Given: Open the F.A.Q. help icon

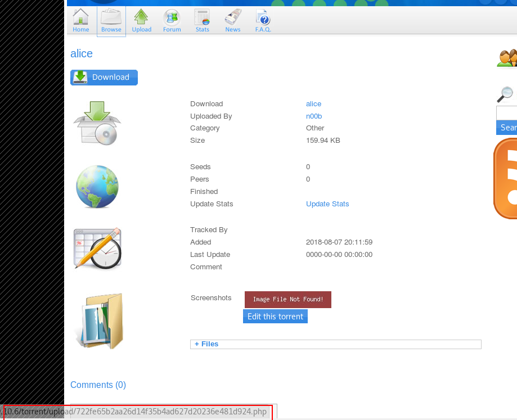Looking at the screenshot, I should [263, 20].
